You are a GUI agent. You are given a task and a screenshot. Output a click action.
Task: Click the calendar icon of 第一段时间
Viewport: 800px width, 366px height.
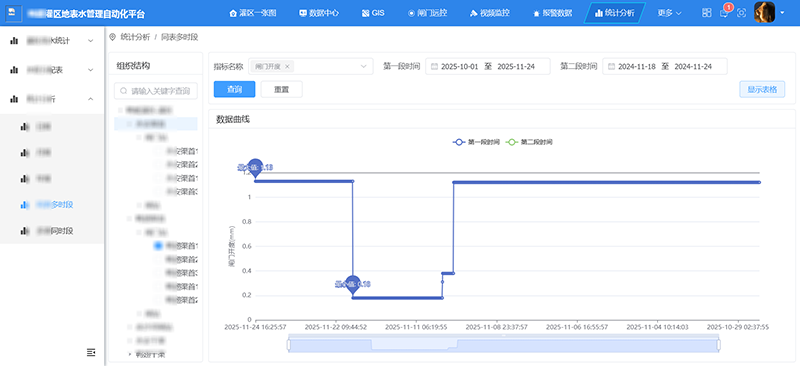[x=434, y=66]
